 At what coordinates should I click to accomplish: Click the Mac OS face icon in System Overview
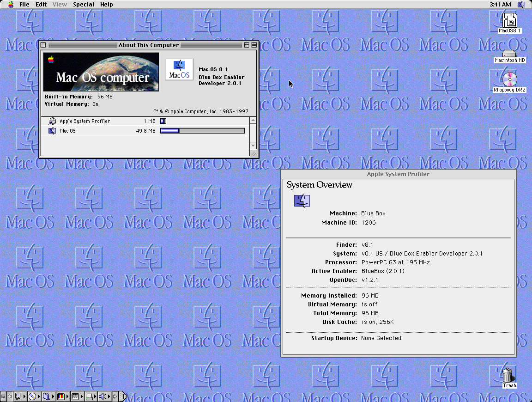(x=302, y=201)
